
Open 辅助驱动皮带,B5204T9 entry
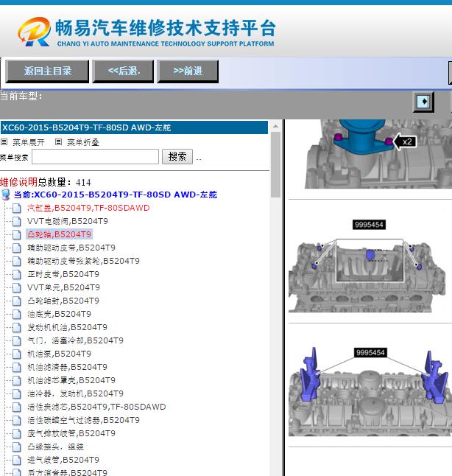click(x=71, y=248)
